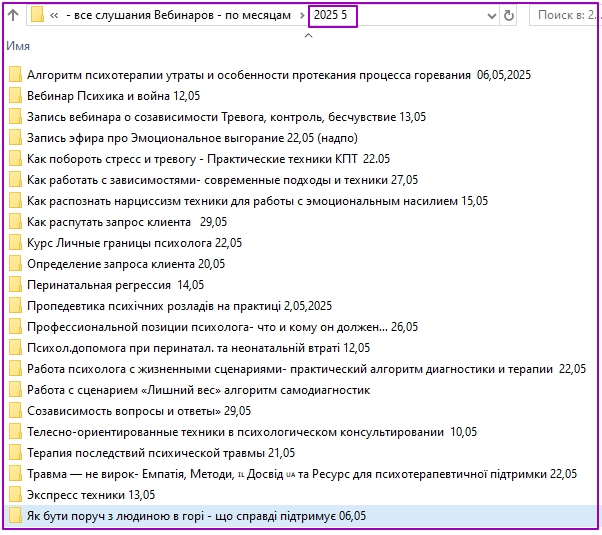Select Як бути поруч з людиною в горі folder
The width and height of the screenshot is (602, 535).
[196, 516]
